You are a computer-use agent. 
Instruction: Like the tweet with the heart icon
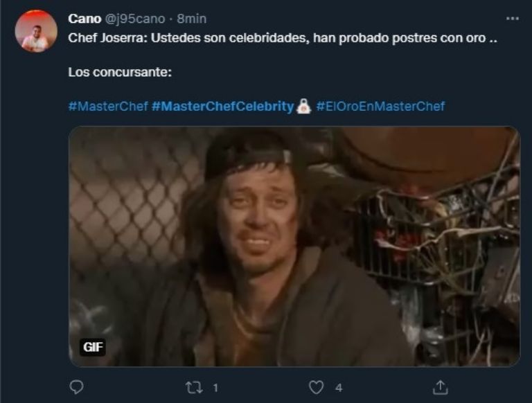316,387
